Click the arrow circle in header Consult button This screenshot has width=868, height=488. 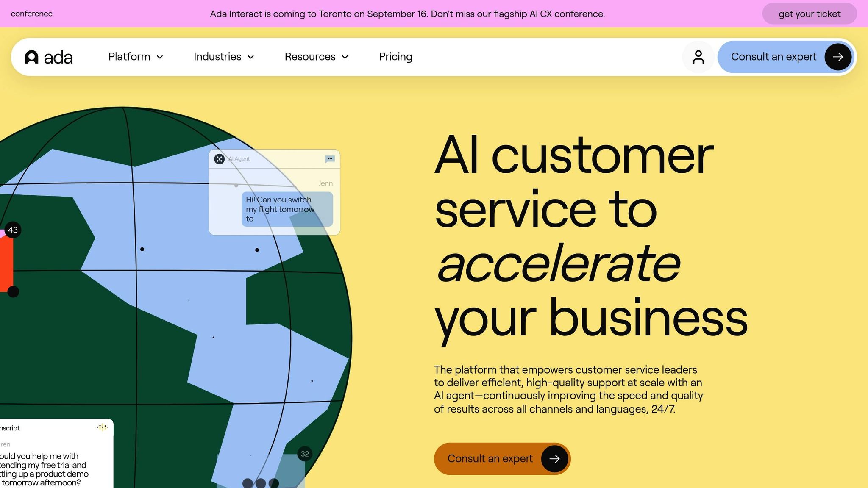coord(838,57)
